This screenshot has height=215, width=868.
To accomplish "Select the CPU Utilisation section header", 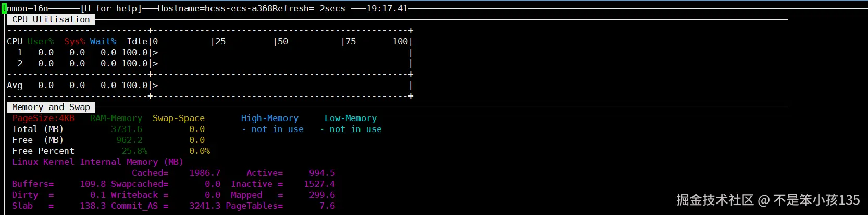I will [x=51, y=20].
